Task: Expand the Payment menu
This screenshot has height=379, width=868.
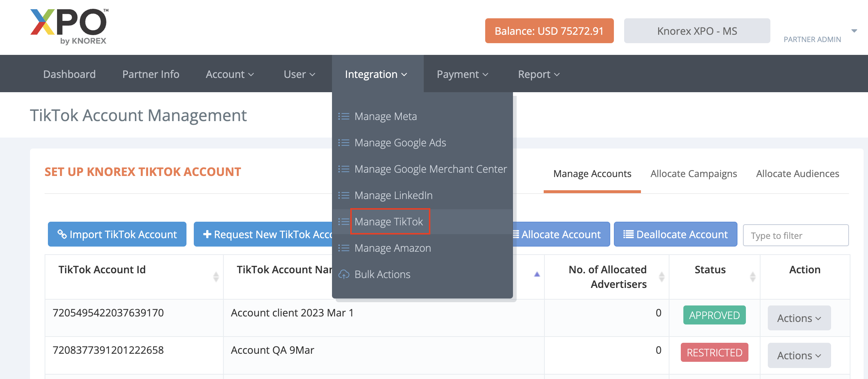Action: pyautogui.click(x=462, y=74)
